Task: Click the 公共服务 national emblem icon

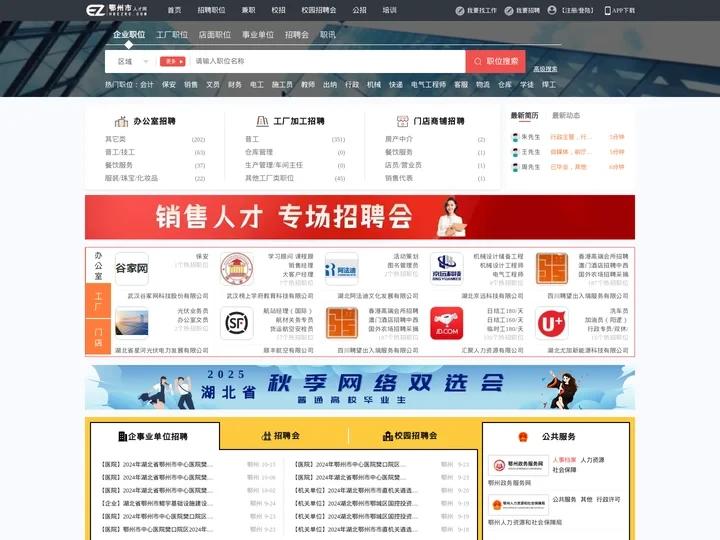Action: click(523, 437)
